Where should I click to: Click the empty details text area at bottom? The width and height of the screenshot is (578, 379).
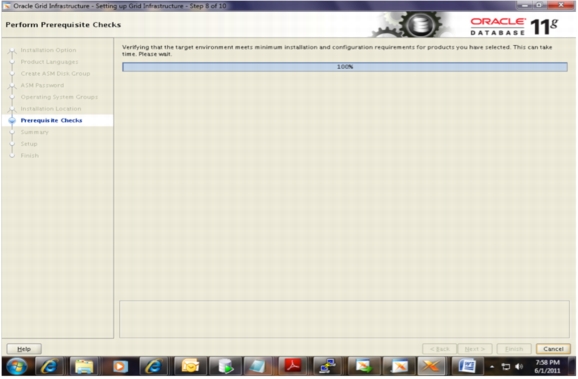(344, 319)
